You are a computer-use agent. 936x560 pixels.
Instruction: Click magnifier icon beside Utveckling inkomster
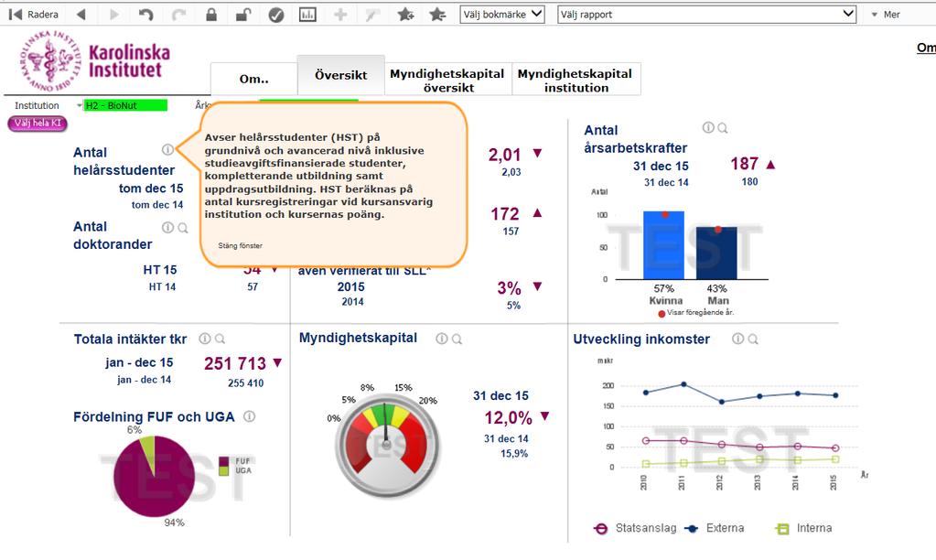pos(753,339)
